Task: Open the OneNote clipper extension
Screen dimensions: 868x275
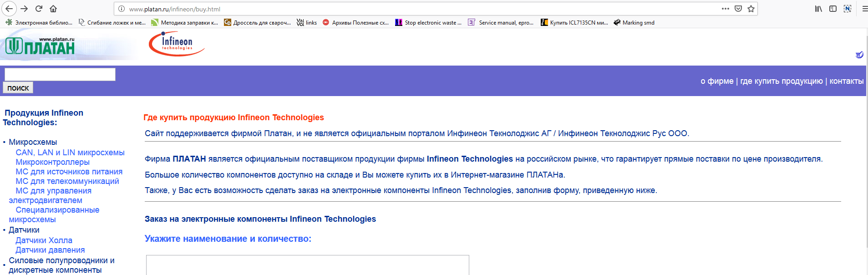Action: pos(848,9)
